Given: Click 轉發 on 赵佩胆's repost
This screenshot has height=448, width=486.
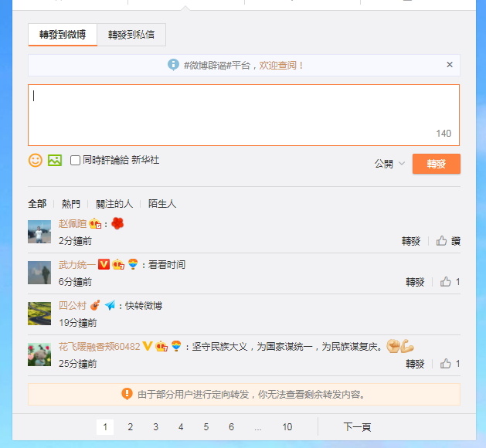Looking at the screenshot, I should pyautogui.click(x=411, y=241).
